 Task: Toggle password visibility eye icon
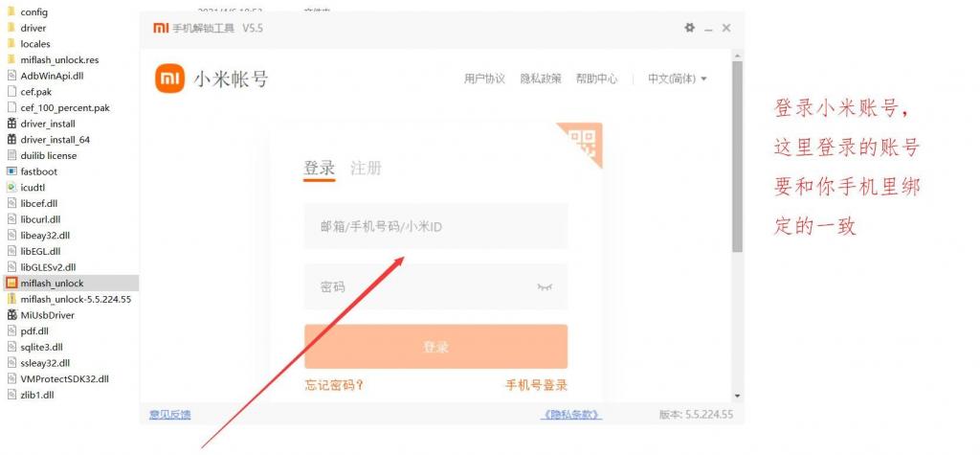[x=546, y=286]
